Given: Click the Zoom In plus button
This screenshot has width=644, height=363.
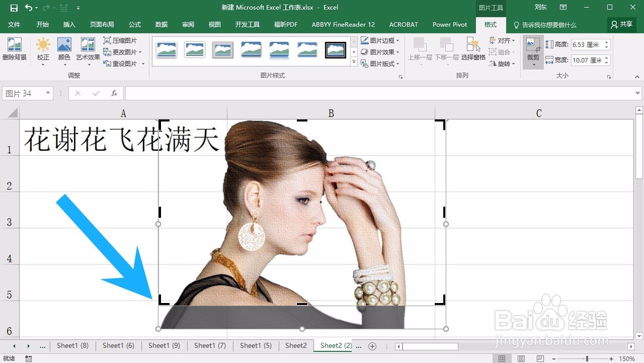Looking at the screenshot, I should coord(611,358).
